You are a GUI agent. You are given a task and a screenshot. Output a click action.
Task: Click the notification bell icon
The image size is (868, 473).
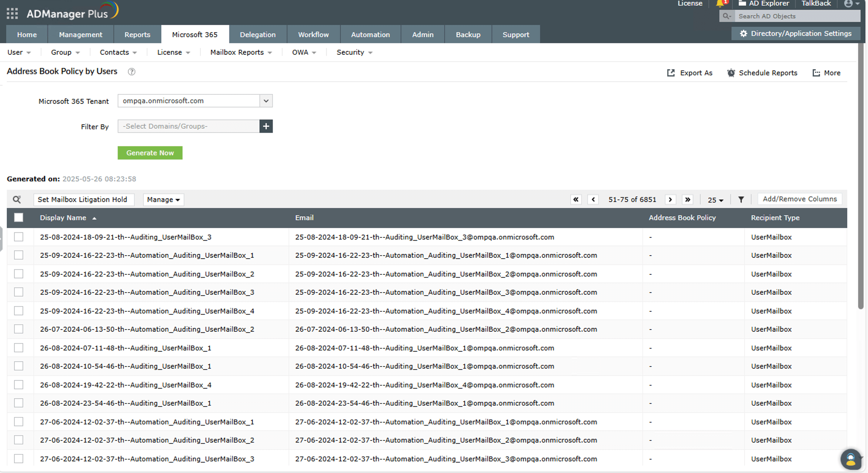720,4
